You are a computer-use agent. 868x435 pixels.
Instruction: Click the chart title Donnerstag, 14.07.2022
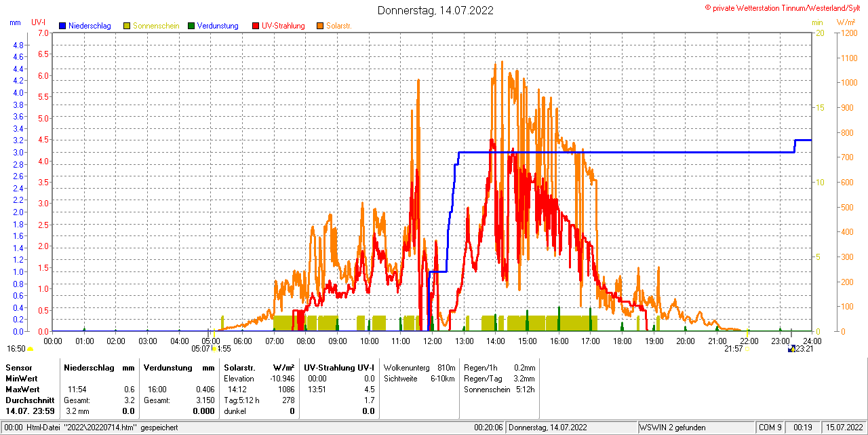coord(436,10)
